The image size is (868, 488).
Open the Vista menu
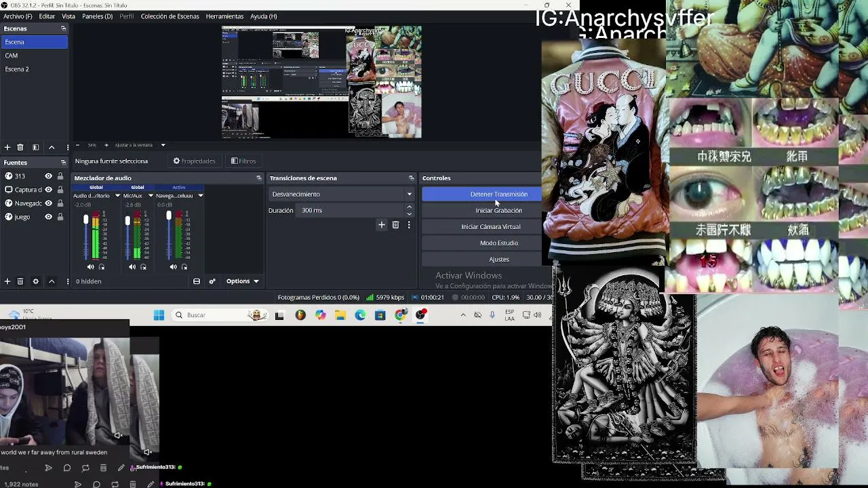pyautogui.click(x=68, y=16)
